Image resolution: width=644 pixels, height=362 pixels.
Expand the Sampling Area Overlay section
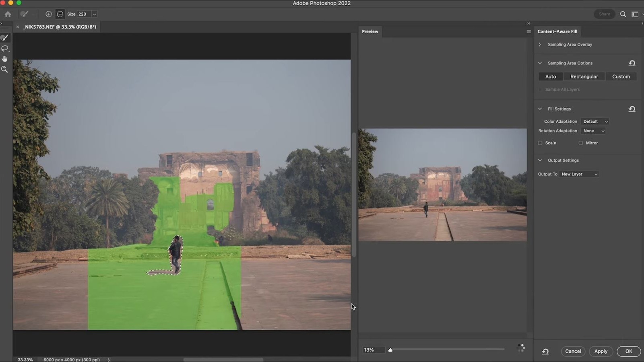[540, 44]
